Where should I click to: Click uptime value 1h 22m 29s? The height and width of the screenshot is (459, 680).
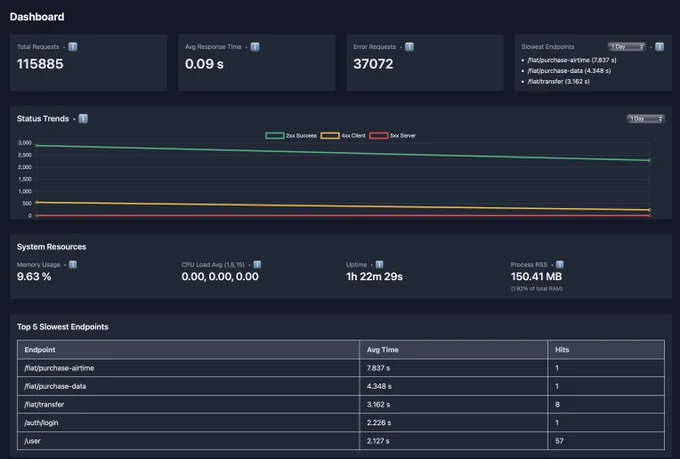[x=374, y=277]
